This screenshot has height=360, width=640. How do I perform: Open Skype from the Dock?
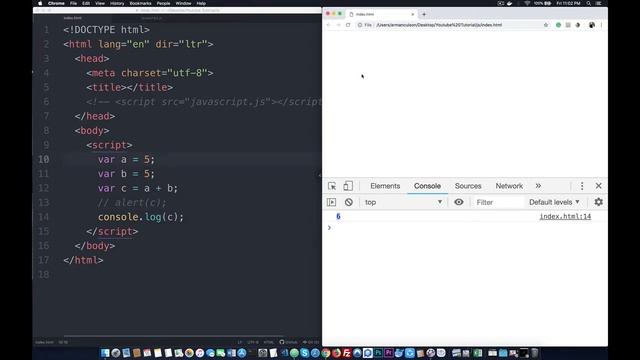(304, 353)
